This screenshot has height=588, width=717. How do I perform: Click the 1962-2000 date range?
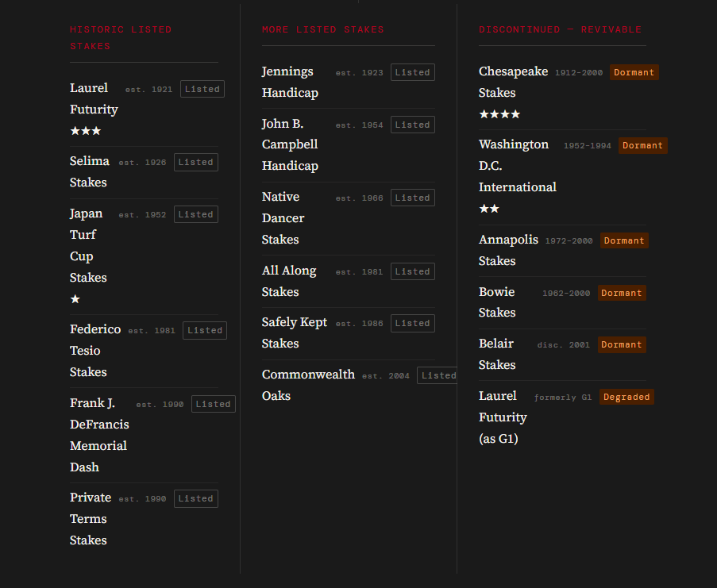click(567, 294)
